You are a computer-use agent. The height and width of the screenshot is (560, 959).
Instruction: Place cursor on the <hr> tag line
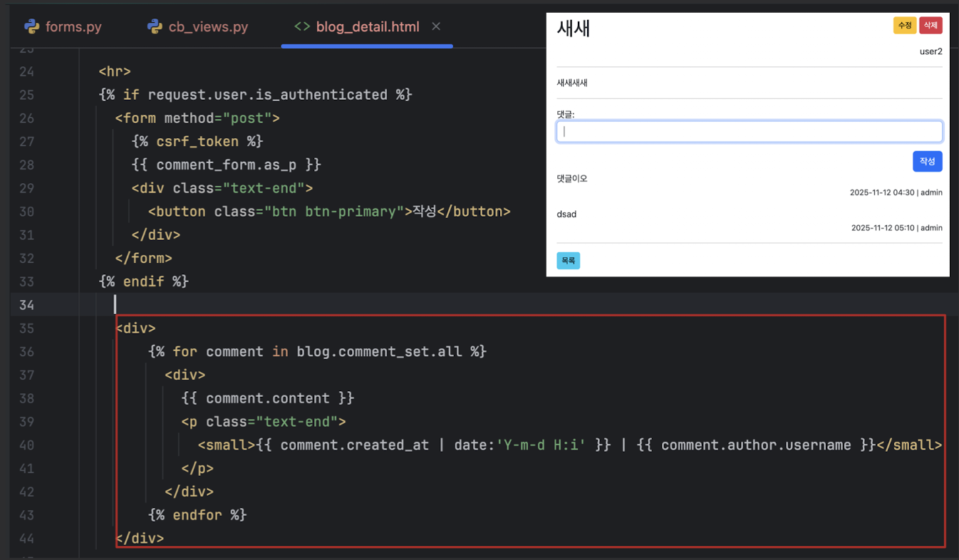[115, 71]
